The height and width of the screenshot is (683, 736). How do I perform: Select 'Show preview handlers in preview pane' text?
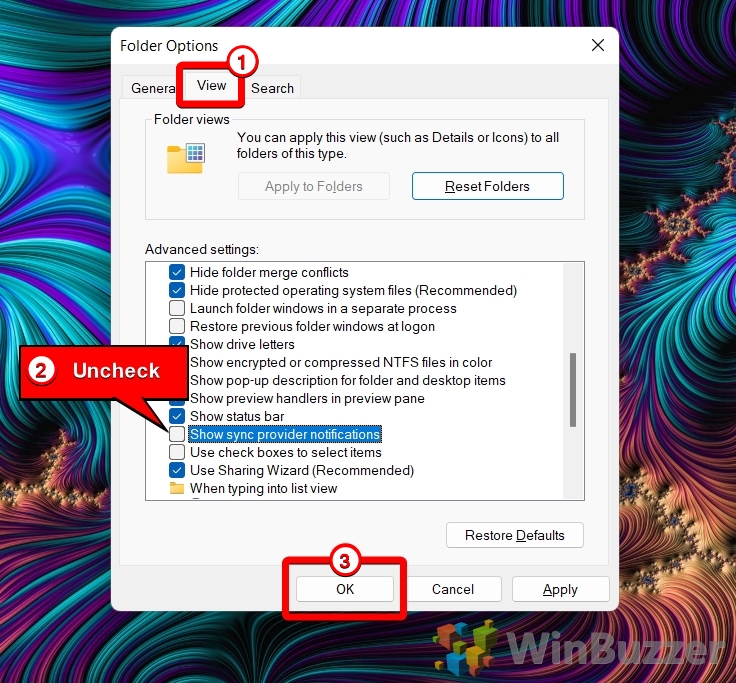coord(307,398)
